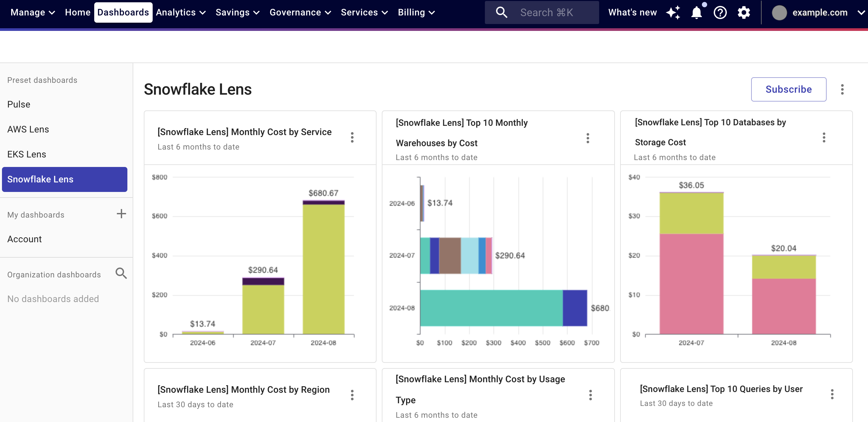Open the help question mark icon

(x=720, y=12)
